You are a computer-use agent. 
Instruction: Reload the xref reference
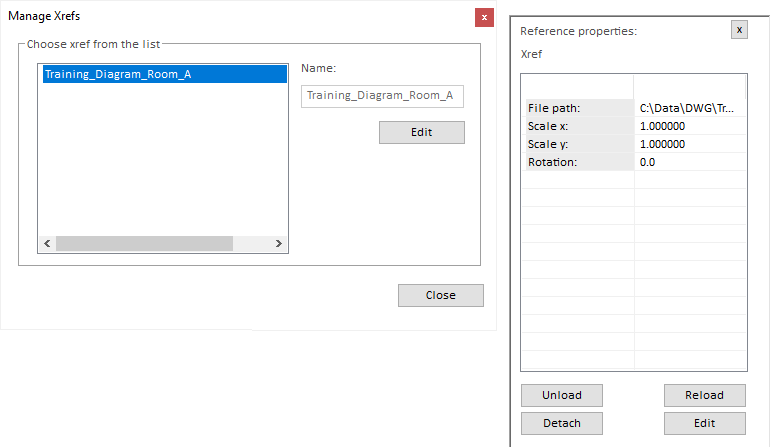704,395
